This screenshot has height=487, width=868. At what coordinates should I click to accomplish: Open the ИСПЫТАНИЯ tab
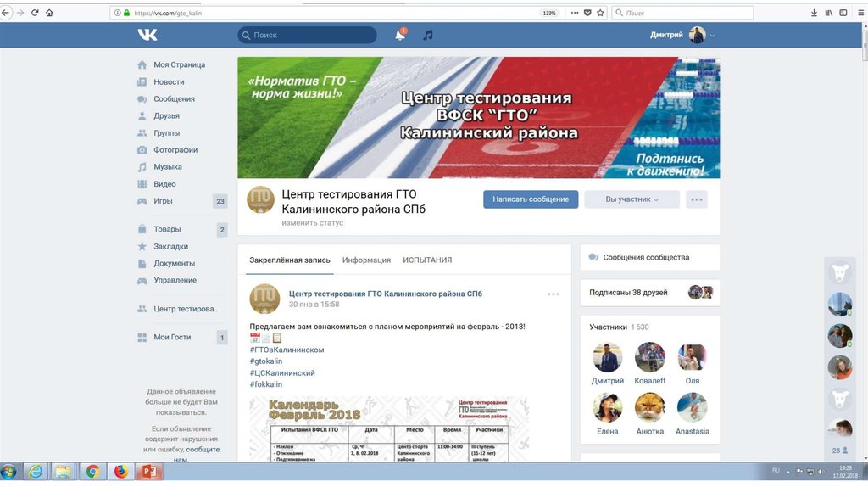[427, 260]
